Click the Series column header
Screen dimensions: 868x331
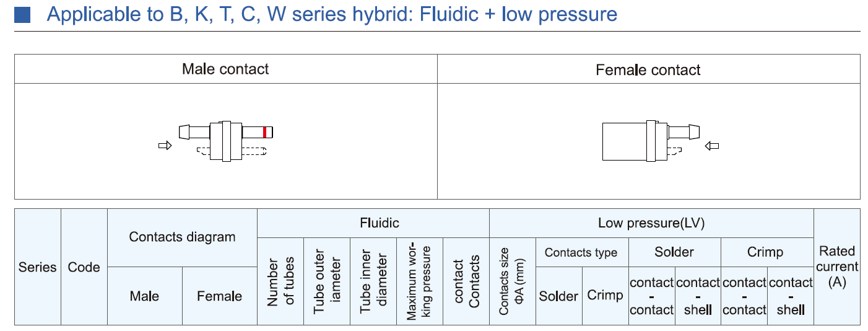37,267
